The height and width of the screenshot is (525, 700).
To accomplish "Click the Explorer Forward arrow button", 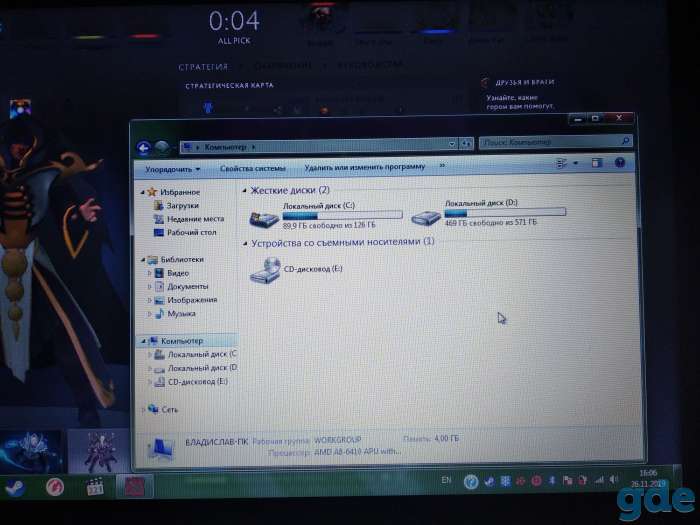I will point(162,147).
